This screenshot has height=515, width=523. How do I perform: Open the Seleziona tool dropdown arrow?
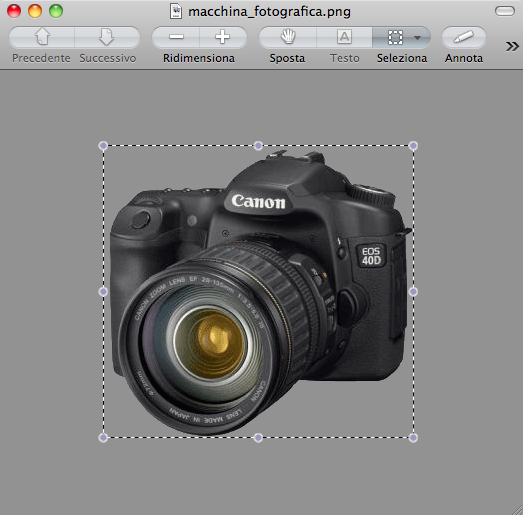pyautogui.click(x=418, y=38)
